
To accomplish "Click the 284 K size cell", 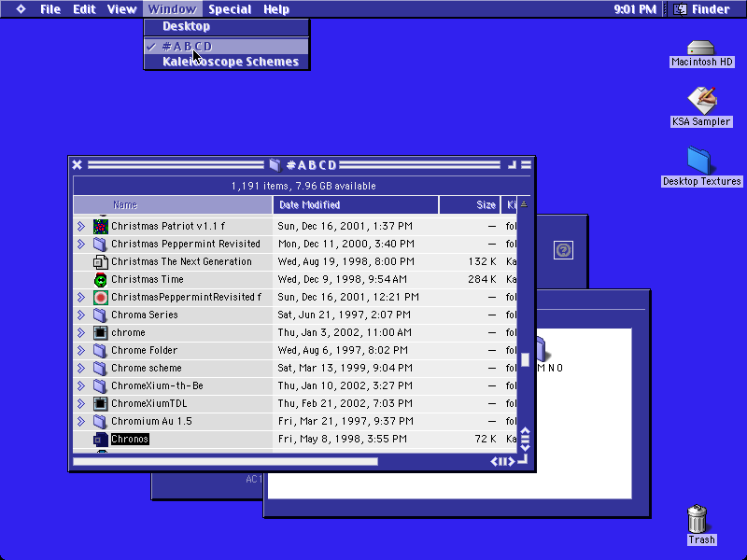I will 482,279.
